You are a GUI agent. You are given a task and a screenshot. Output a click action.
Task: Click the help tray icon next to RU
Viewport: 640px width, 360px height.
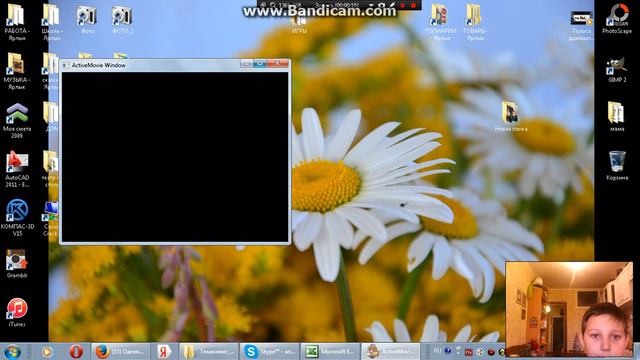coord(448,351)
